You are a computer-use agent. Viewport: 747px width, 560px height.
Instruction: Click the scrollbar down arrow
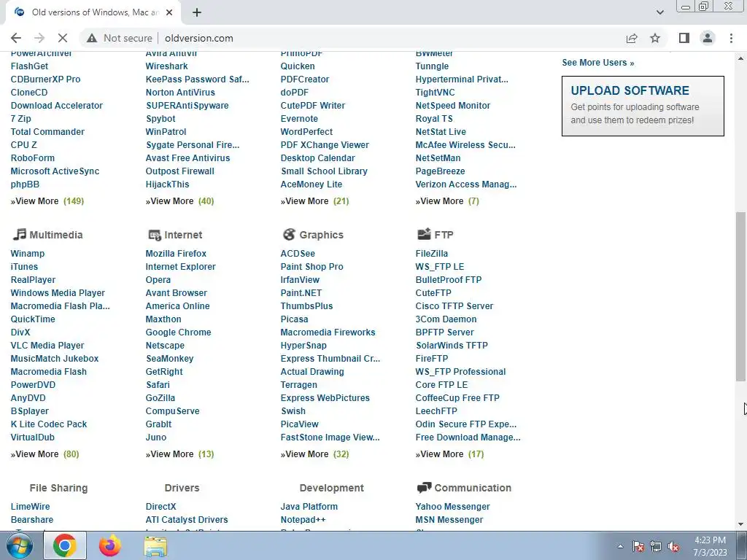(741, 524)
